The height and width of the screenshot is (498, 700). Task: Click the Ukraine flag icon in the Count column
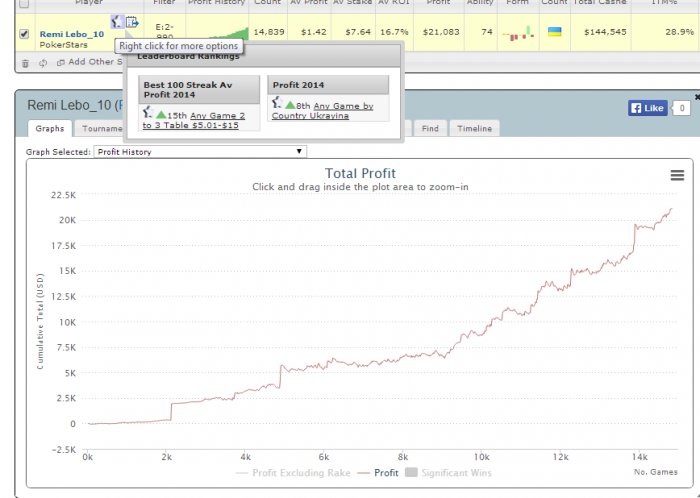[553, 32]
